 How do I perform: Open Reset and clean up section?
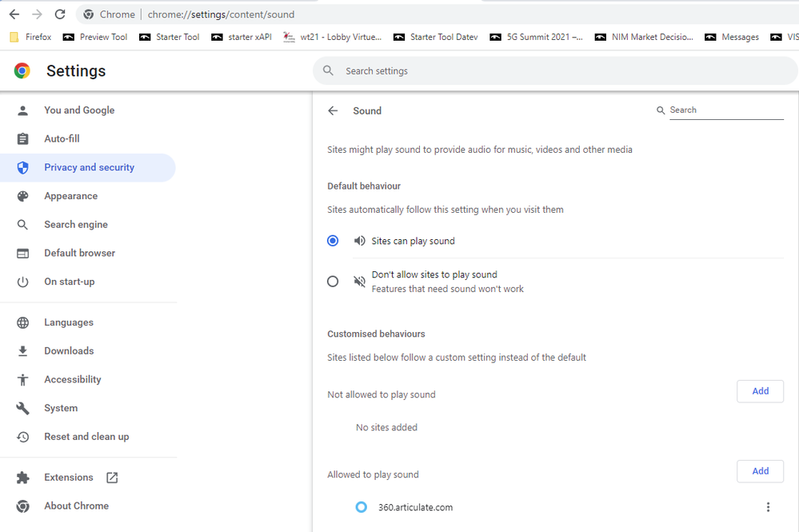(88, 437)
